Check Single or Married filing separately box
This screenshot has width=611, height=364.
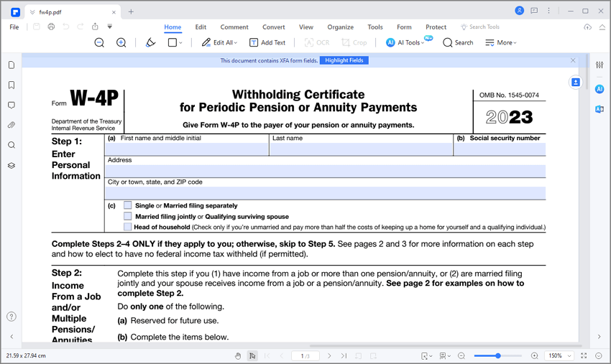coord(128,205)
